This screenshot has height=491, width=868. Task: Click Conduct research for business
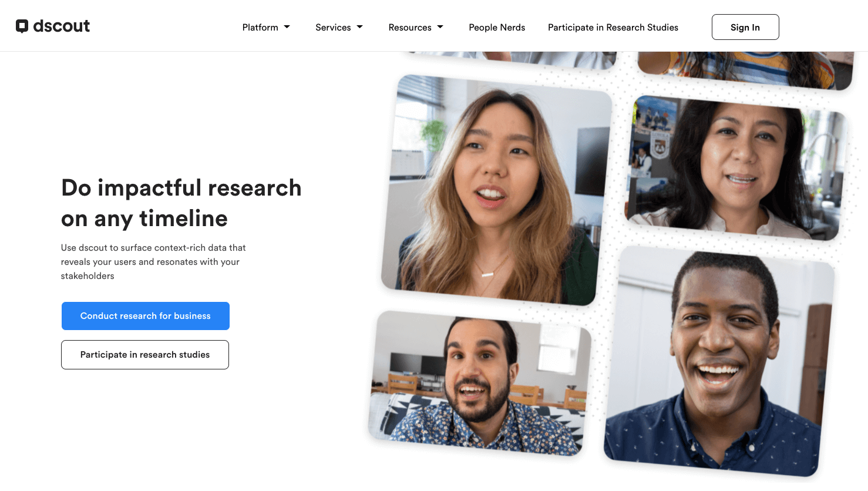145,315
